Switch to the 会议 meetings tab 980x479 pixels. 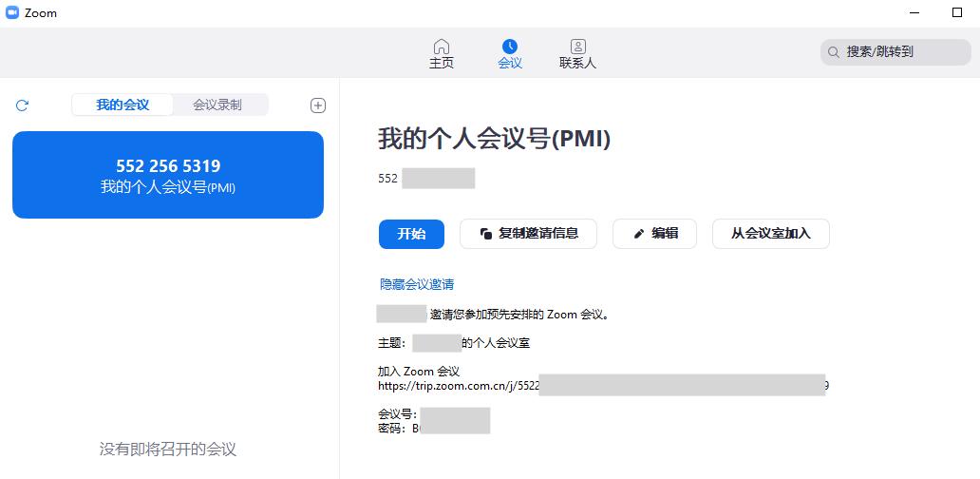click(x=510, y=54)
